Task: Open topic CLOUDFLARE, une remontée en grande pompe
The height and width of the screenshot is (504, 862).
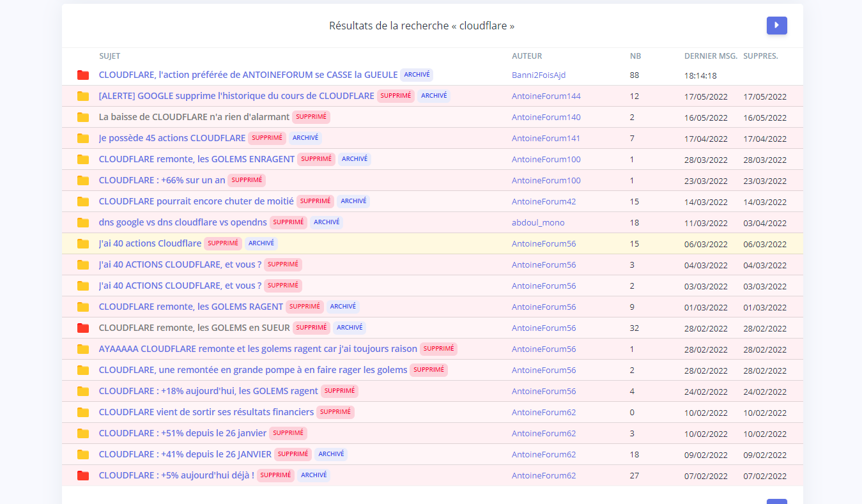Action: [x=253, y=370]
